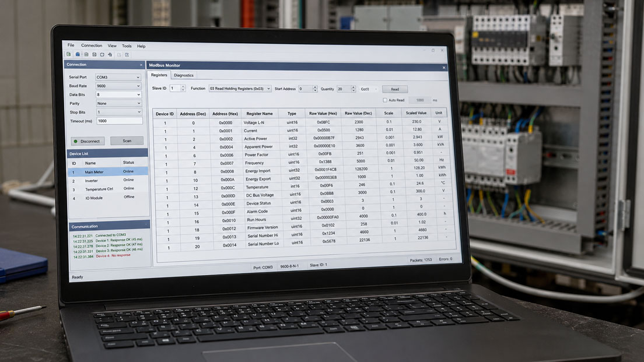Open the Parity dropdown
The image size is (644, 362).
118,103
